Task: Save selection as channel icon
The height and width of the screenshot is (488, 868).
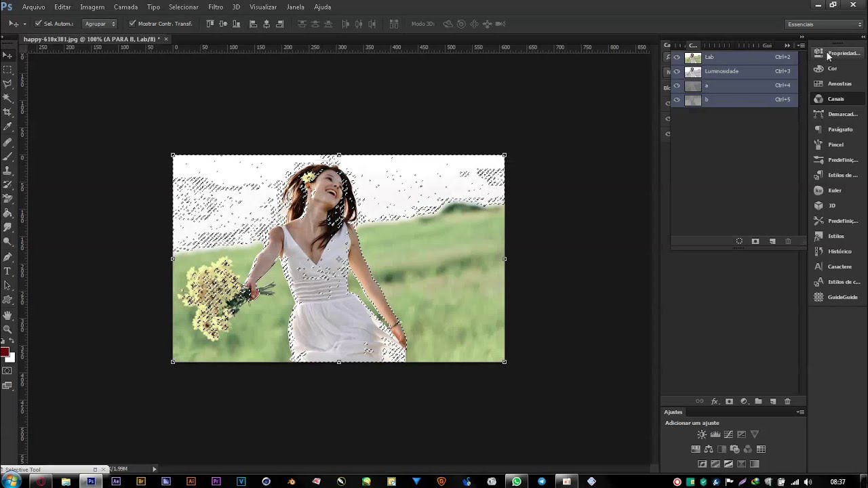Action: 755,241
